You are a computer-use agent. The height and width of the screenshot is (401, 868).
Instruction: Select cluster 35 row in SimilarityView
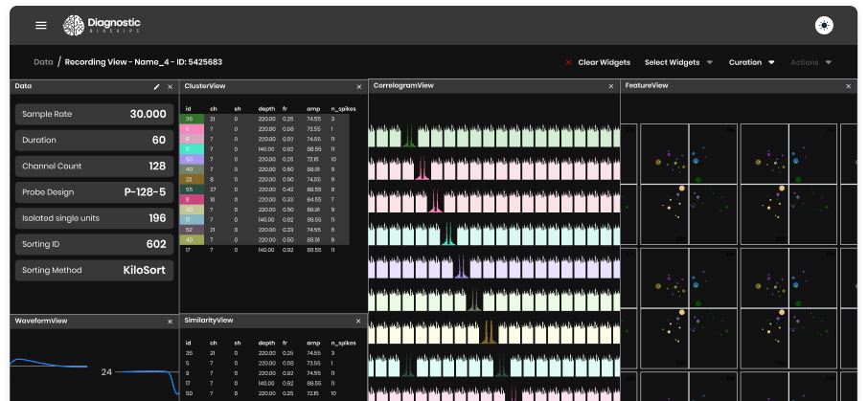[x=270, y=353]
